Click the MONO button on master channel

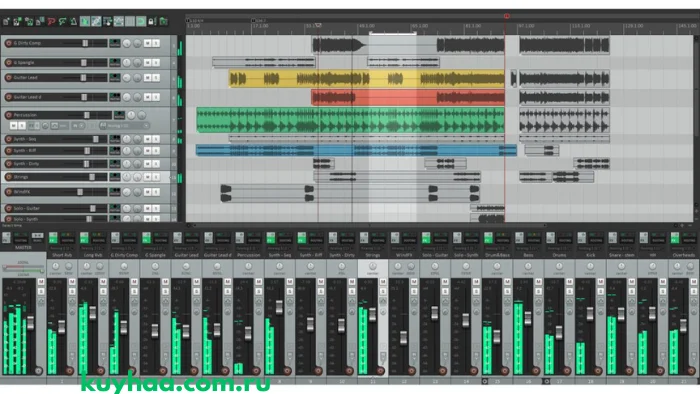click(x=38, y=238)
